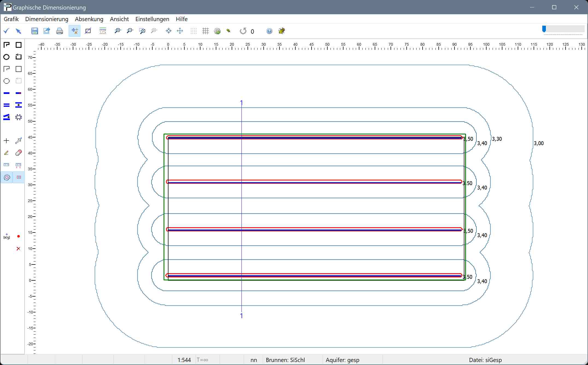This screenshot has height=365, width=588.
Task: Expand the Grafik menu
Action: point(11,19)
